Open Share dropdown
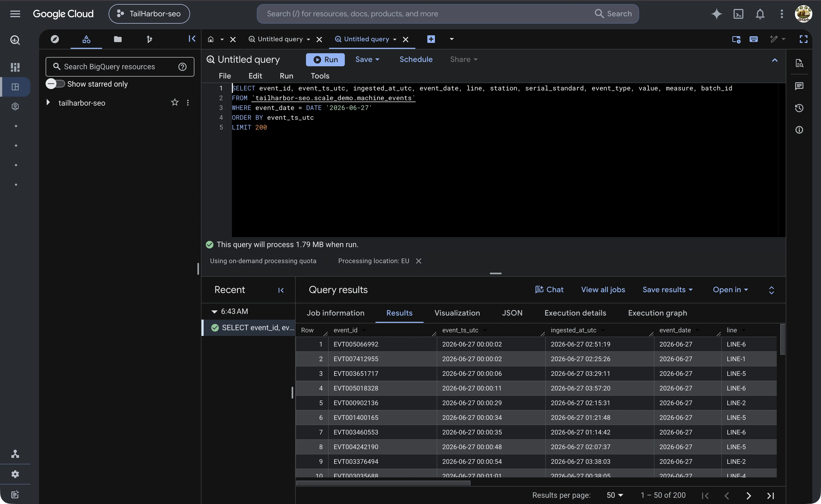821x504 pixels. 464,59
